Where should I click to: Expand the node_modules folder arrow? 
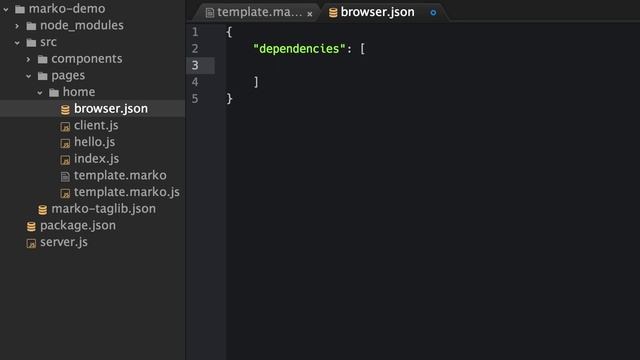point(17,26)
